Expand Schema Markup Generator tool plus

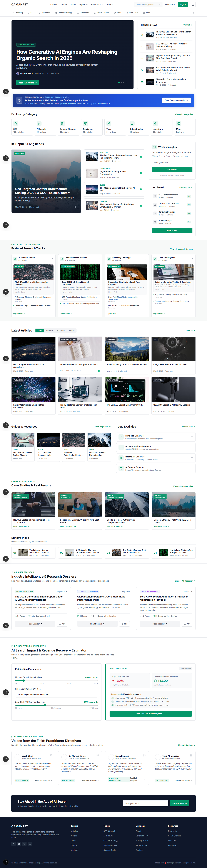pyautogui.click(x=192, y=447)
